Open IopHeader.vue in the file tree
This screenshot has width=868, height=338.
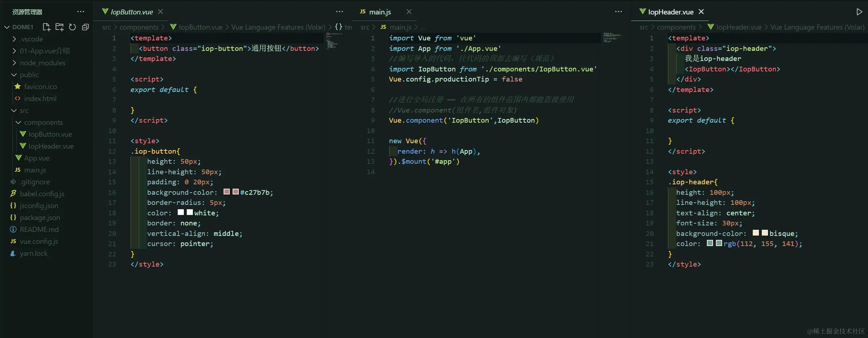(51, 146)
